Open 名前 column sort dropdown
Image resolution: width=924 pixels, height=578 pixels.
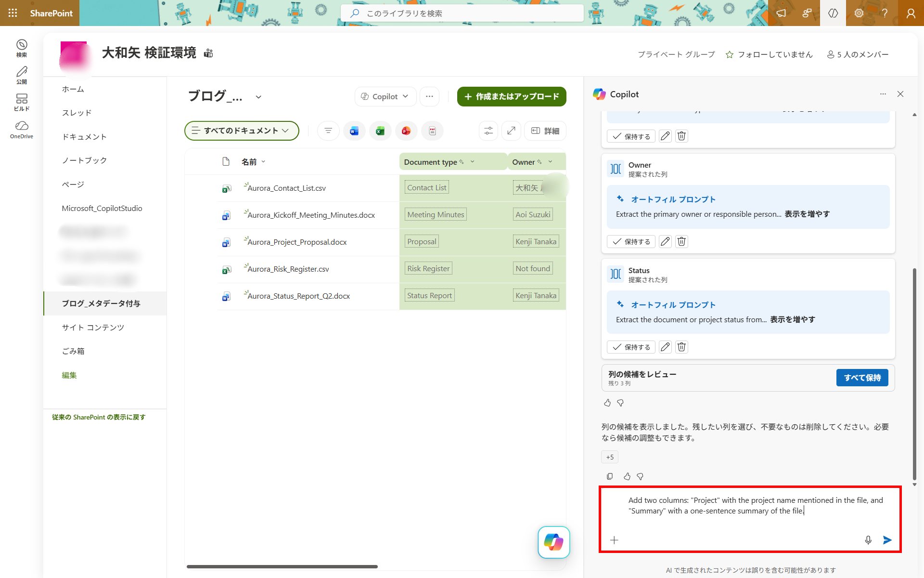[x=263, y=162]
